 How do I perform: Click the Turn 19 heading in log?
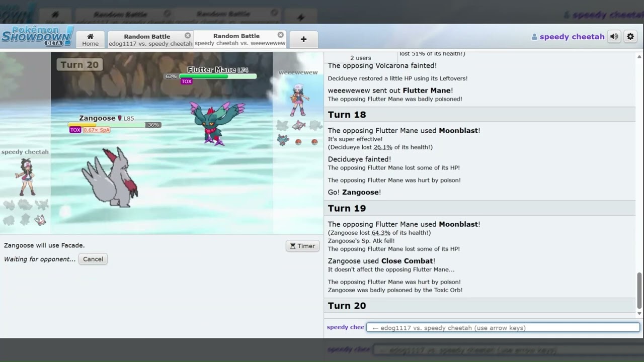tap(347, 208)
